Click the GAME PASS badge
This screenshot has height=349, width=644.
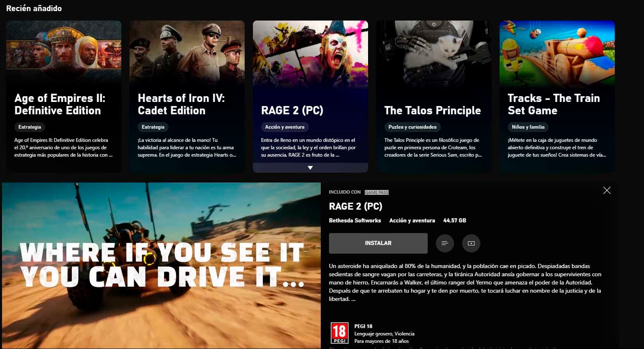click(x=377, y=192)
